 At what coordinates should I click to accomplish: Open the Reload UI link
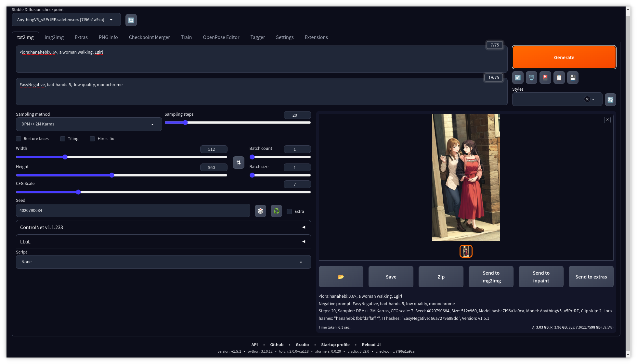[x=371, y=344]
